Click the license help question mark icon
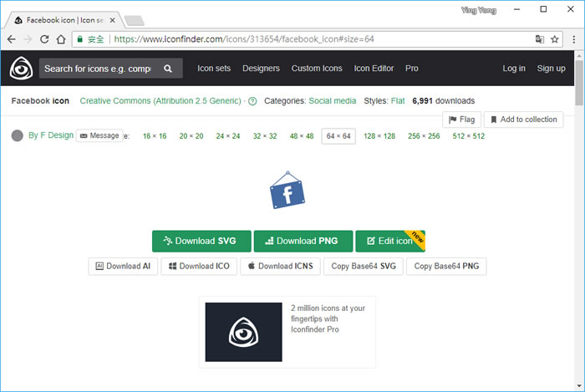 pos(252,101)
